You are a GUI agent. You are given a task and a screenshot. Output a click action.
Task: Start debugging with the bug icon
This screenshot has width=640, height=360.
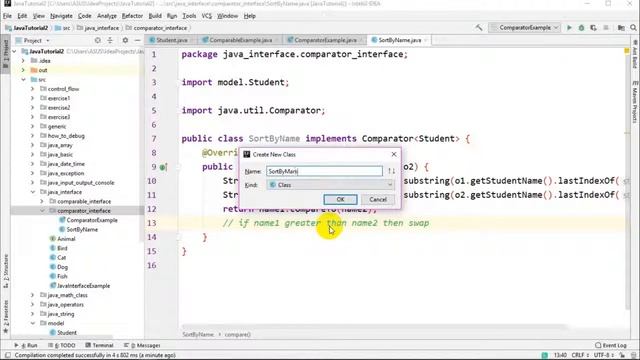[x=581, y=28]
